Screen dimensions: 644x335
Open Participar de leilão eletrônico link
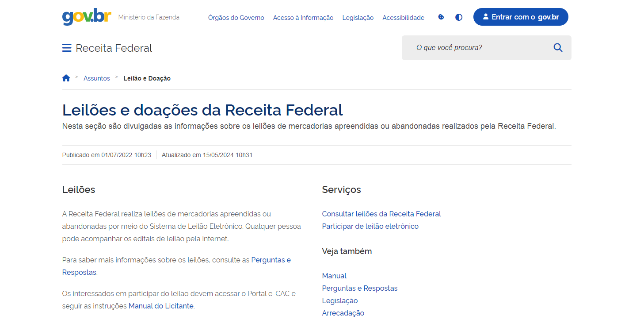pyautogui.click(x=370, y=226)
